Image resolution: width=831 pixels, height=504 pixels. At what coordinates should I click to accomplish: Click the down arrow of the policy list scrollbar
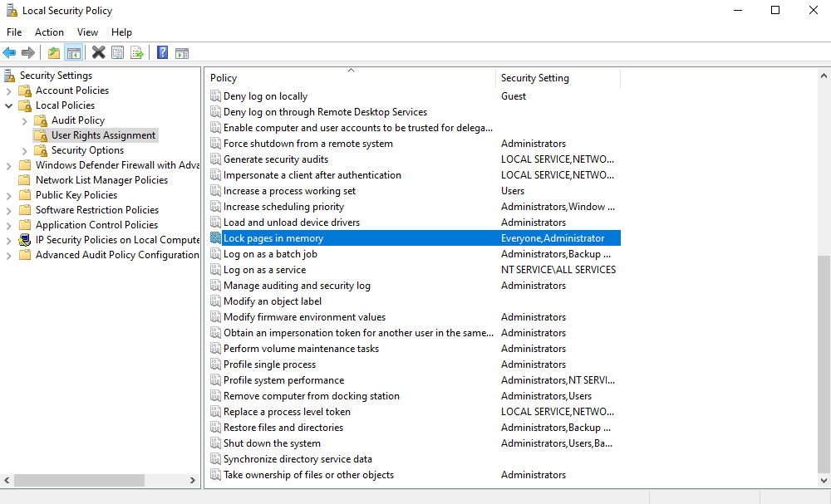point(824,481)
